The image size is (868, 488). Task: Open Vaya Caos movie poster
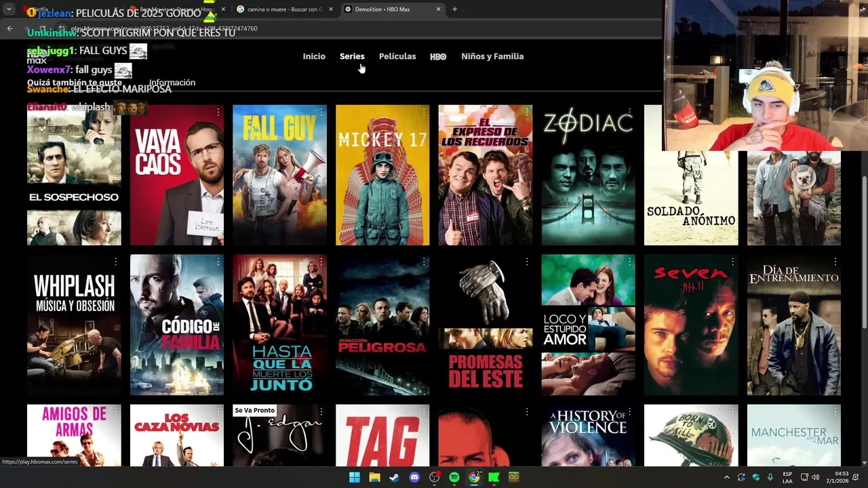(x=176, y=175)
